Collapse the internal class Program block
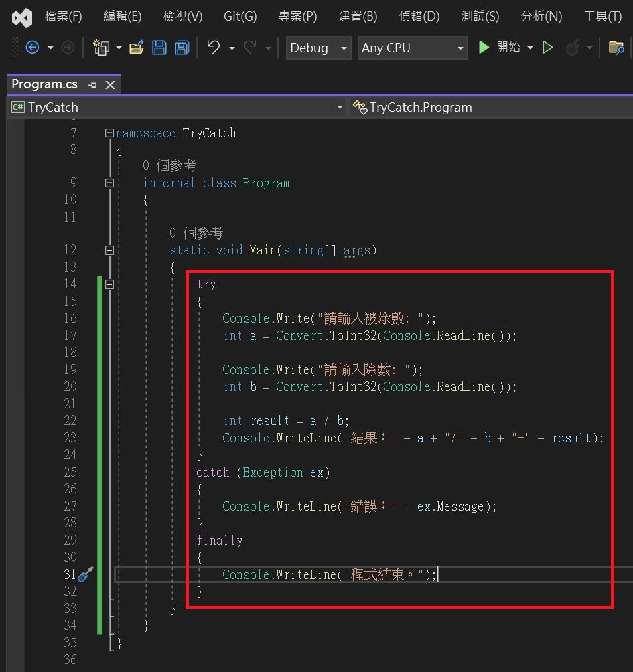 point(109,183)
